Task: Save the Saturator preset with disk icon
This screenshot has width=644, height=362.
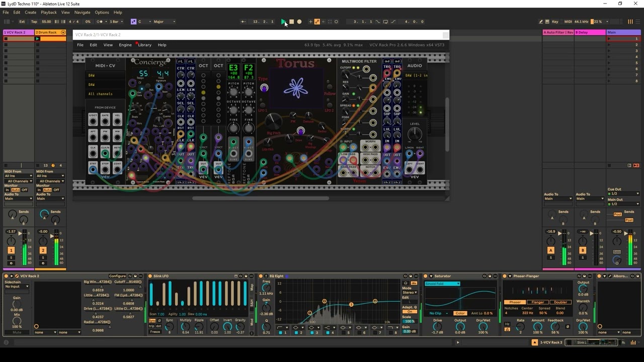Action: click(490, 276)
